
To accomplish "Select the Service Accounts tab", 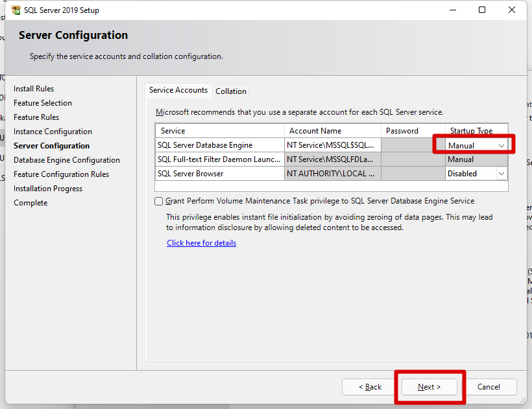I will 178,90.
